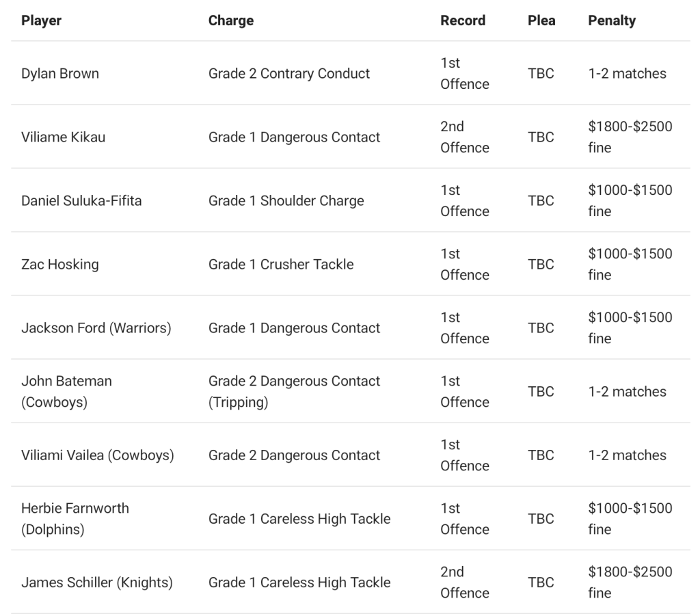Click John Bateman (Cowboys) name cell
Screen dimensions: 700x614
click(x=66, y=391)
